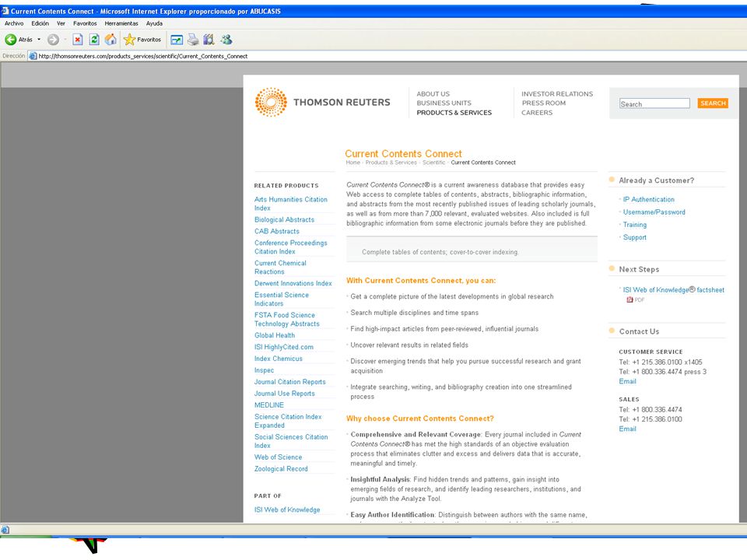Screen dimensions: 747x560
Task: Open Conference Proceedings Citation Index link
Action: coord(290,247)
